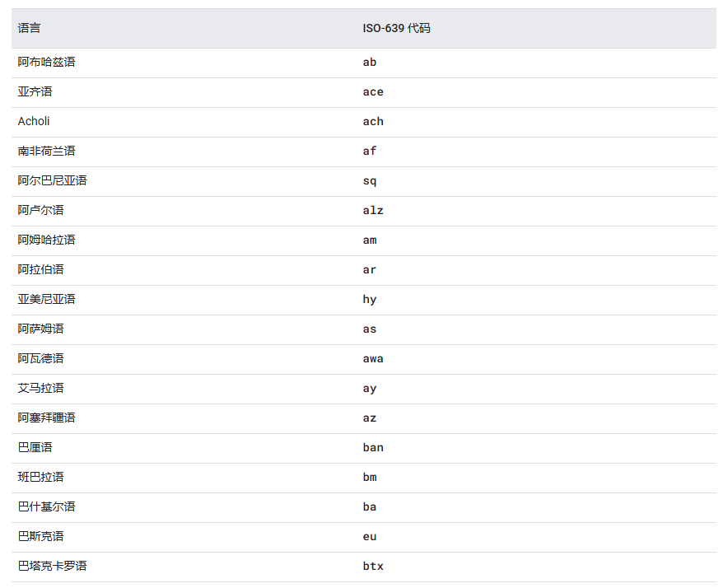Viewport: 723px width, 588px height.
Task: Click the code 'hy' for 亚美尼亚语
Action: [x=370, y=299]
